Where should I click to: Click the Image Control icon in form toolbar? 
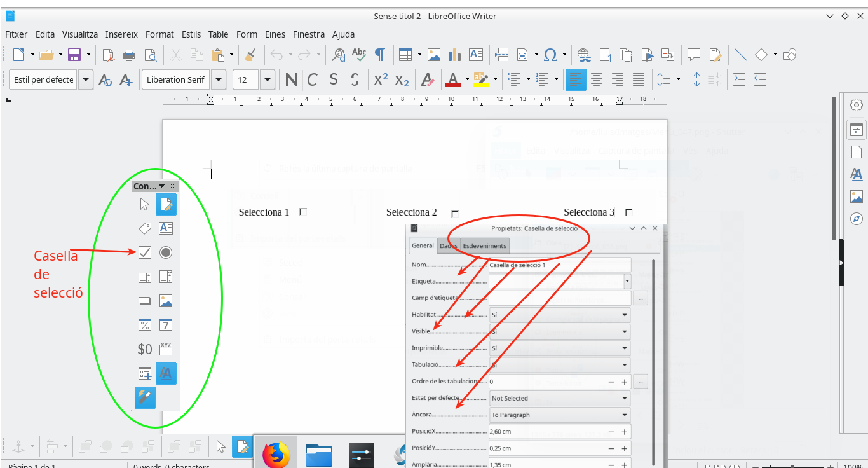(166, 301)
